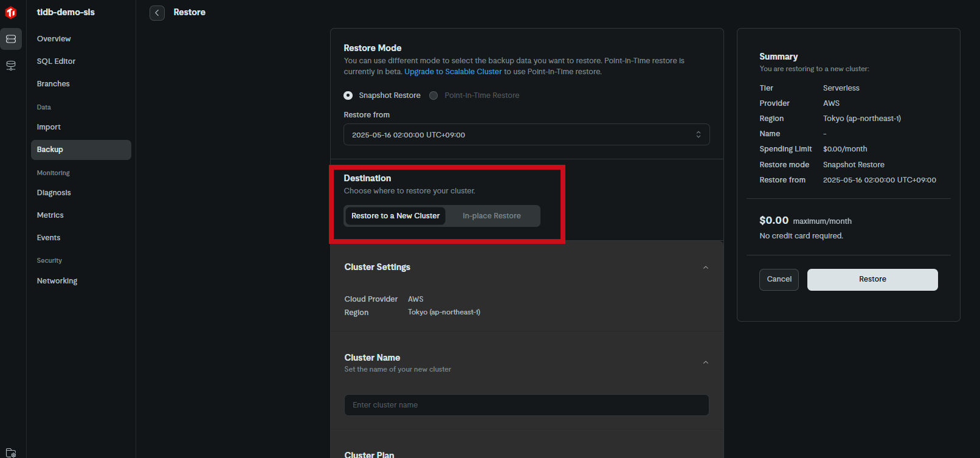This screenshot has width=980, height=458.
Task: Switch to In-place Restore
Action: pos(492,216)
